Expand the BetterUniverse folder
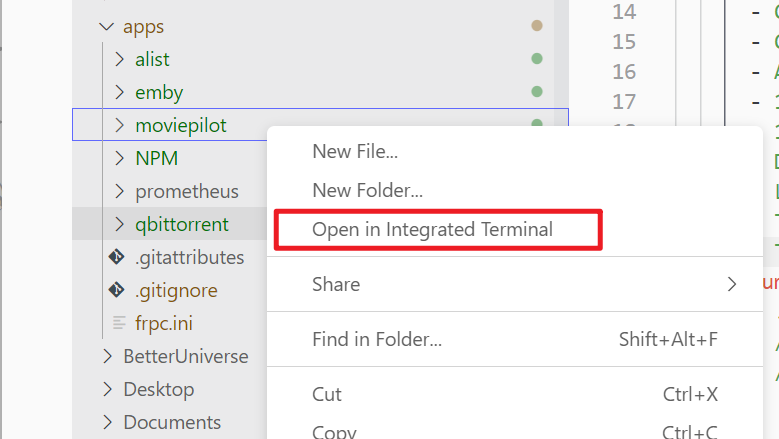The height and width of the screenshot is (439, 779). [x=108, y=357]
